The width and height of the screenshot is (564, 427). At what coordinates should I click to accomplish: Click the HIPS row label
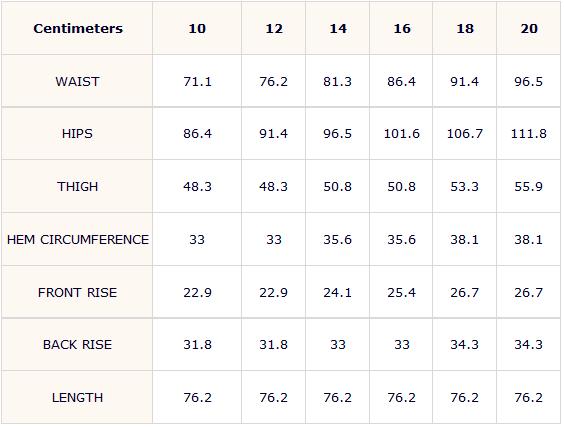tap(77, 134)
